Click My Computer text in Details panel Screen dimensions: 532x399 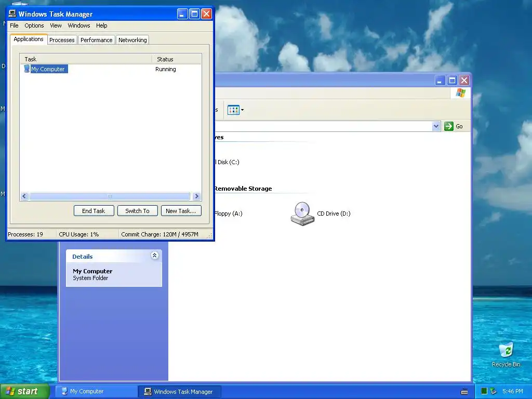(92, 271)
